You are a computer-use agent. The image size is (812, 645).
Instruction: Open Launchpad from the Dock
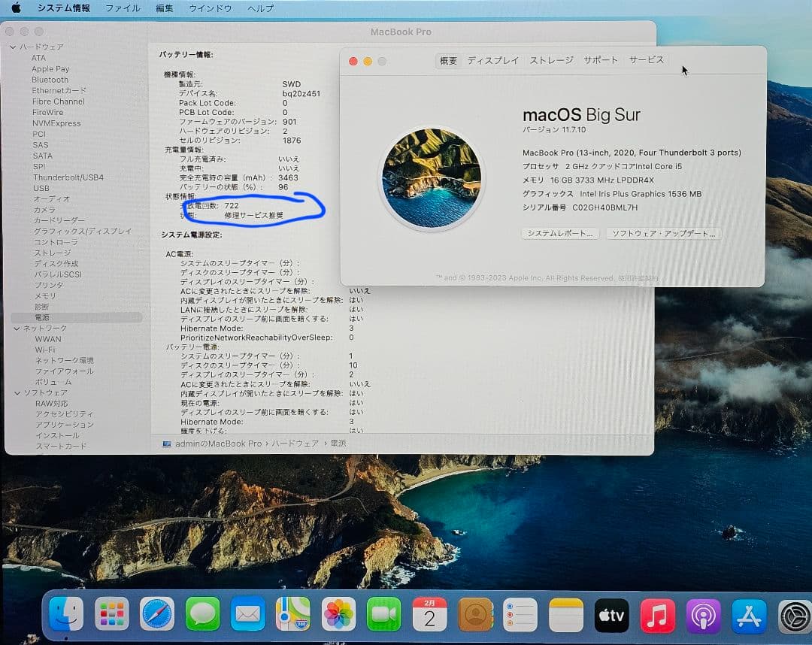point(111,614)
